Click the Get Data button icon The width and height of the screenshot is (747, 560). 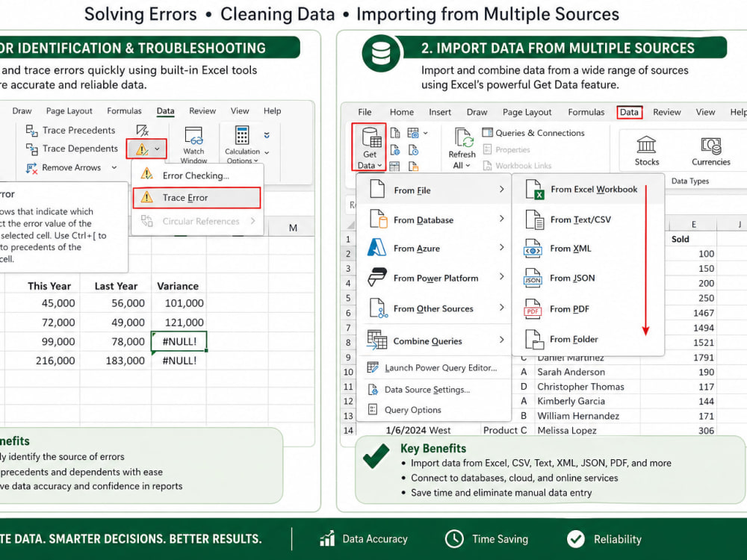[371, 137]
